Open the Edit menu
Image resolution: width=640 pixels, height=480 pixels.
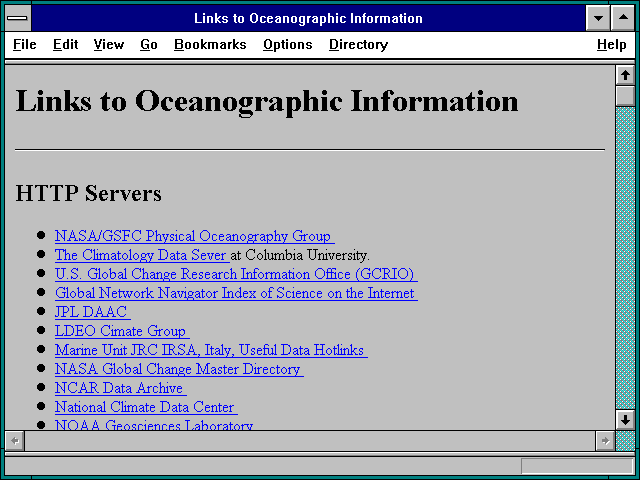click(x=65, y=44)
